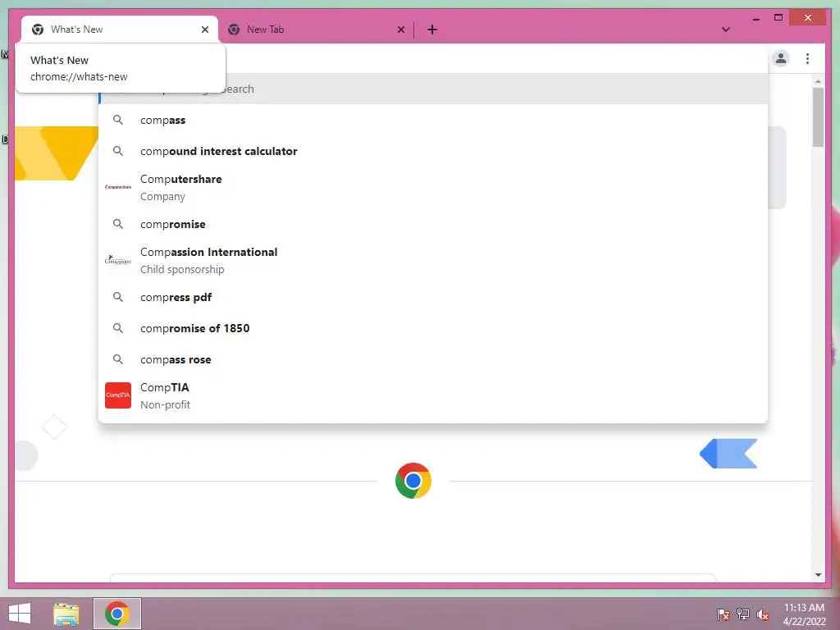
Task: Open the Chrome three-dot menu
Action: (807, 58)
